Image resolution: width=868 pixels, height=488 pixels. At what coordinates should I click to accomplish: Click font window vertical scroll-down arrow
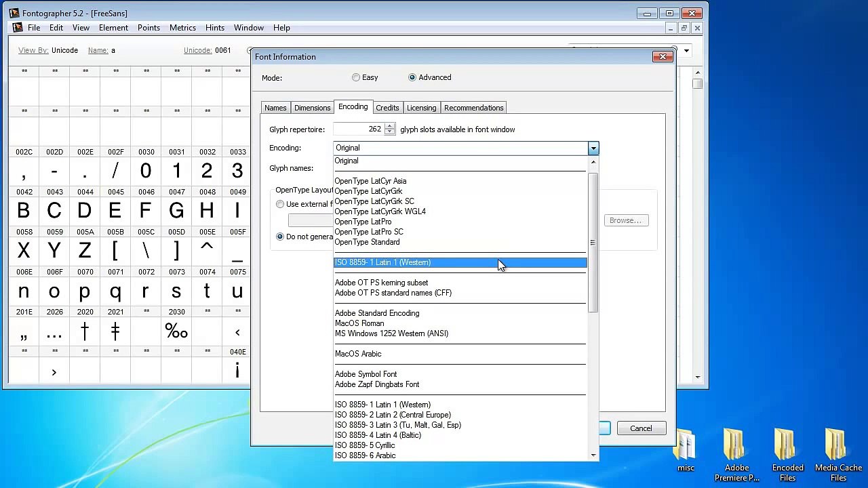coord(697,378)
